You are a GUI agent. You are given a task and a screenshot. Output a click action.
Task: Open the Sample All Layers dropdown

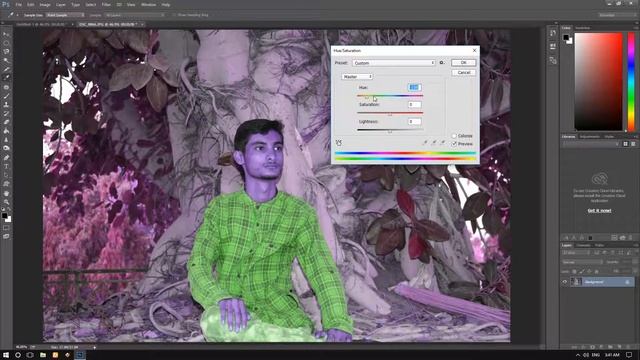click(135, 15)
